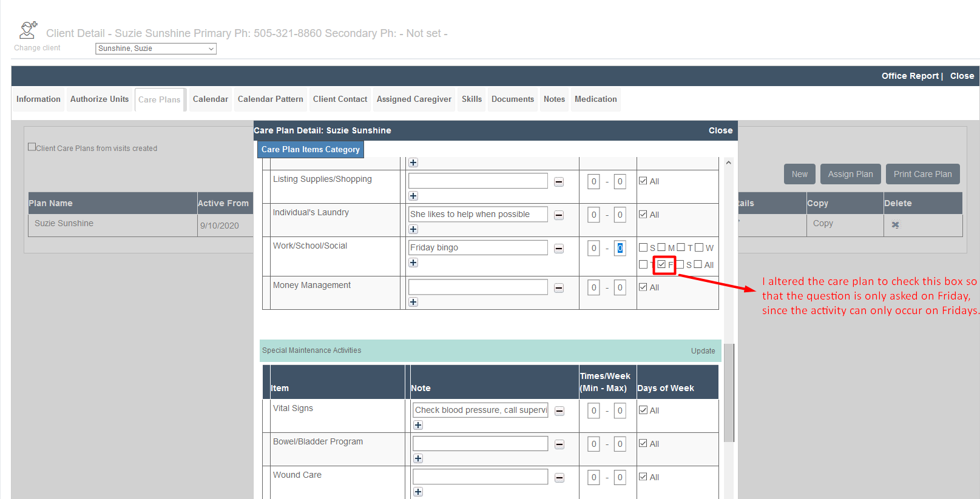Image resolution: width=980 pixels, height=499 pixels.
Task: Click max times field for Work/School/Social
Action: point(620,248)
